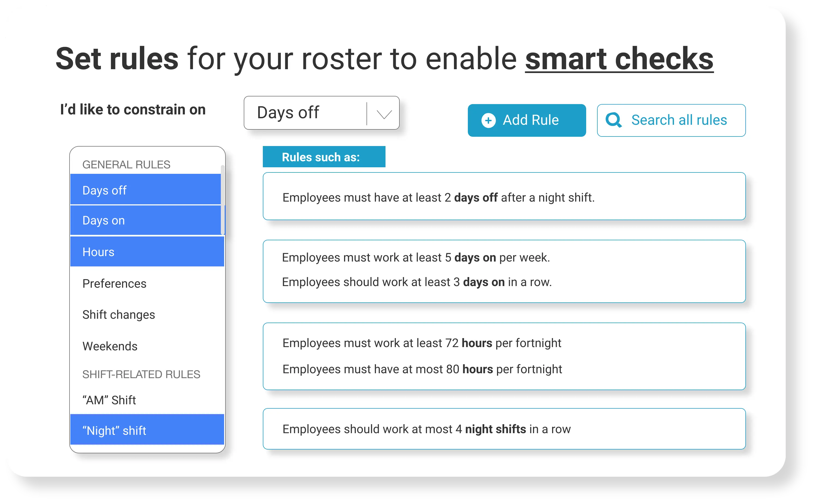Select Days on in the rules list
This screenshot has width=813, height=504.
(x=146, y=220)
